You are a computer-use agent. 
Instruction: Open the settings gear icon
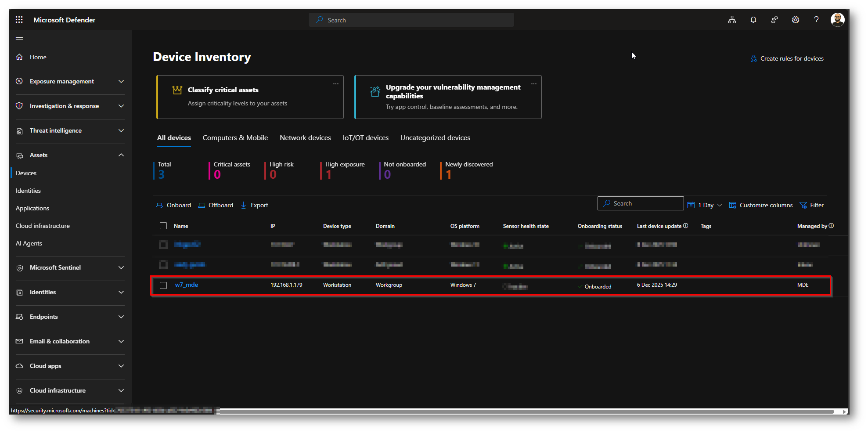[x=795, y=20]
